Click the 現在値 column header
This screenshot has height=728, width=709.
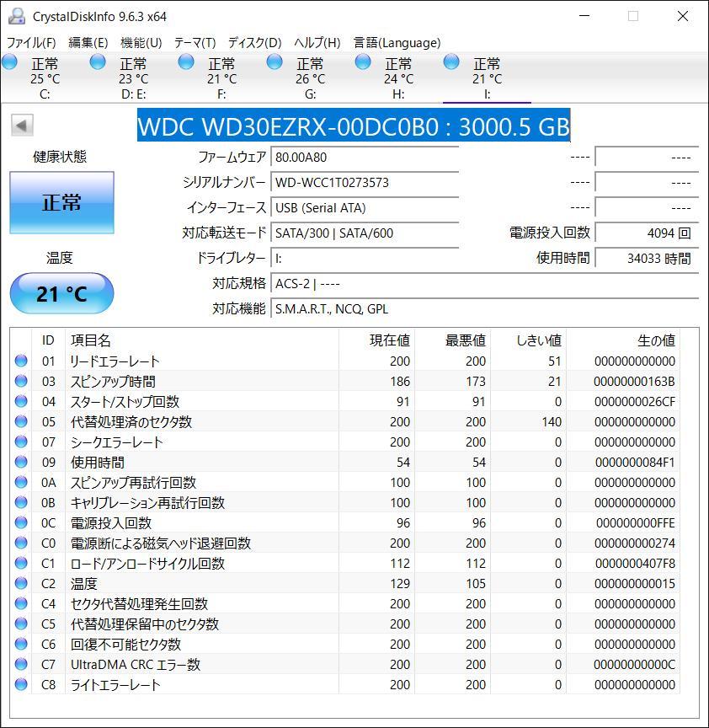390,340
